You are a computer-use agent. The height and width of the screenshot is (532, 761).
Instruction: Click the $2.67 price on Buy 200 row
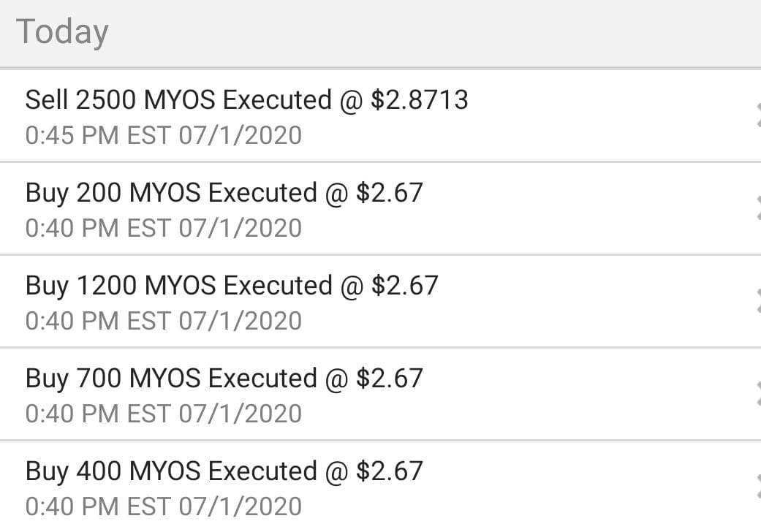click(389, 193)
